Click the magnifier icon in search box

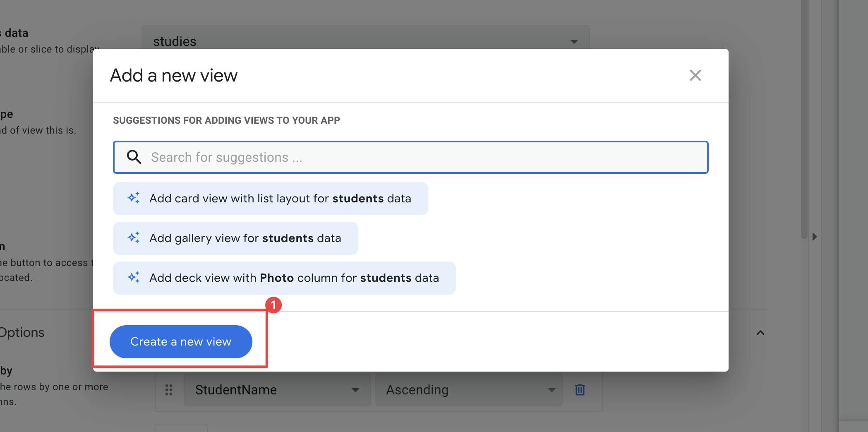pyautogui.click(x=134, y=157)
